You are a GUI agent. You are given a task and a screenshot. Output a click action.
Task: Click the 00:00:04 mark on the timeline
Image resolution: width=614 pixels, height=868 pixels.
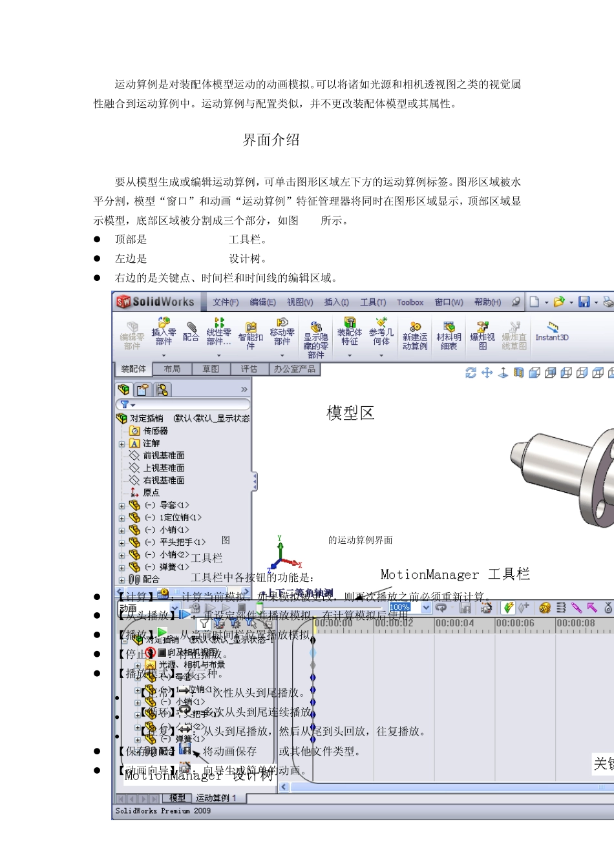pos(455,624)
